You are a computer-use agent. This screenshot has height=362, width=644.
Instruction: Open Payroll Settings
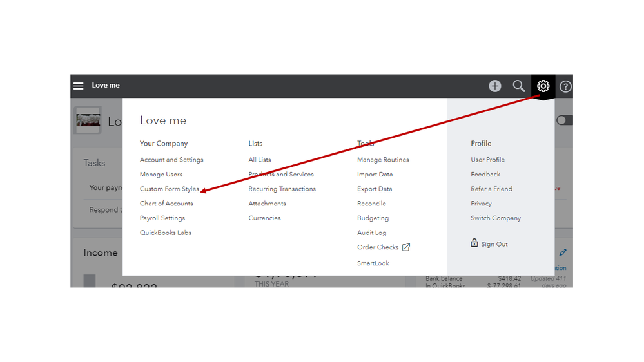pyautogui.click(x=162, y=218)
